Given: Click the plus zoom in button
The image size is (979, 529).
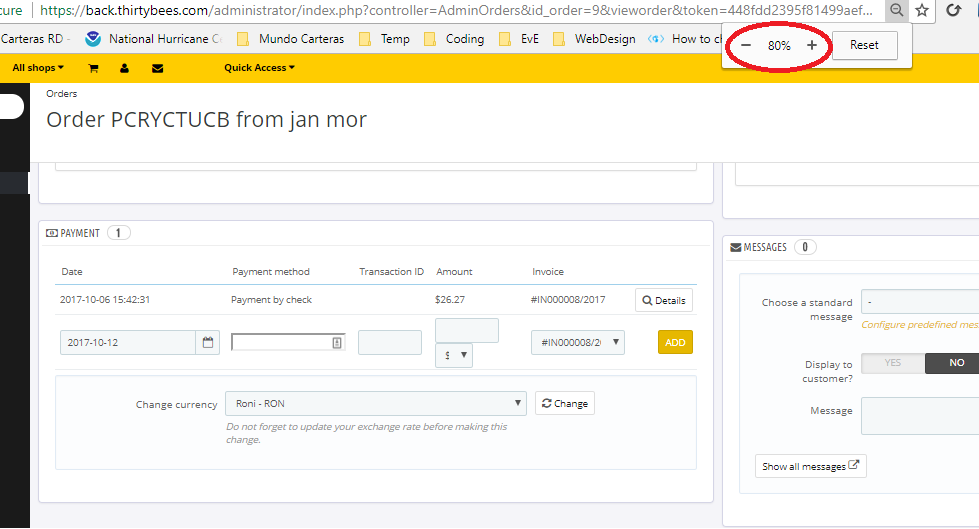Looking at the screenshot, I should tap(811, 46).
